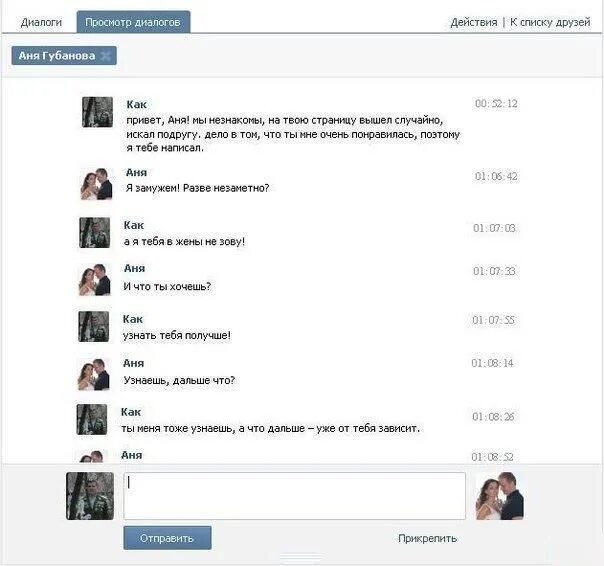The height and width of the screenshot is (566, 604).
Task: Grab the resize handle below the input
Action: (301, 557)
